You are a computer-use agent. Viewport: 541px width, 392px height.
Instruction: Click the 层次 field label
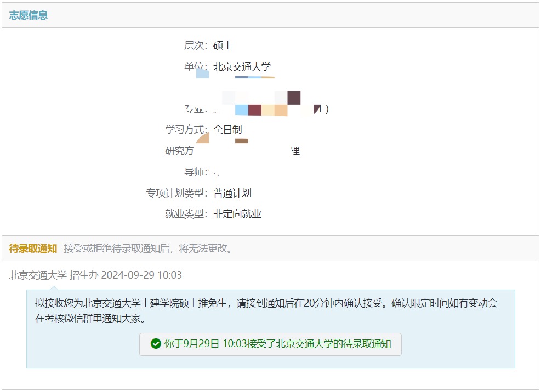[x=196, y=45]
